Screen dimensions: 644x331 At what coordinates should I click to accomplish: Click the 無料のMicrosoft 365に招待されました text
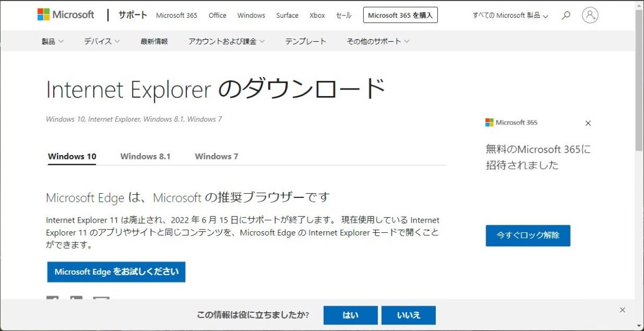pyautogui.click(x=538, y=157)
